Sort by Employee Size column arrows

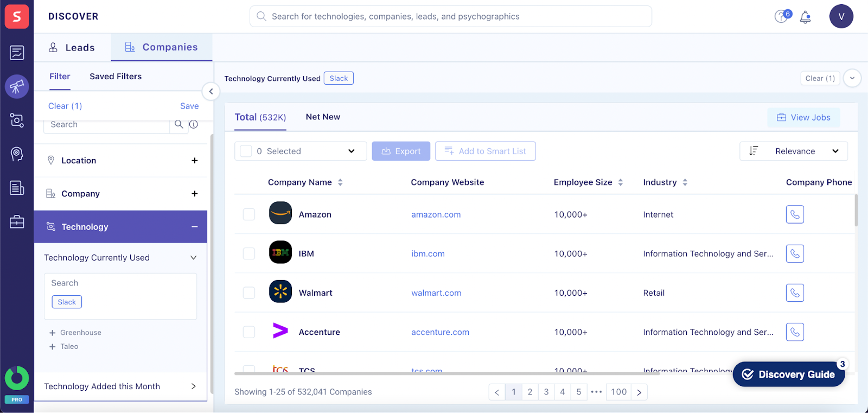621,182
